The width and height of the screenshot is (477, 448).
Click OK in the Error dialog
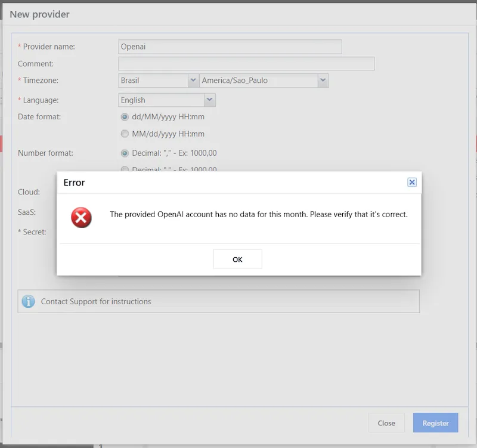point(237,259)
